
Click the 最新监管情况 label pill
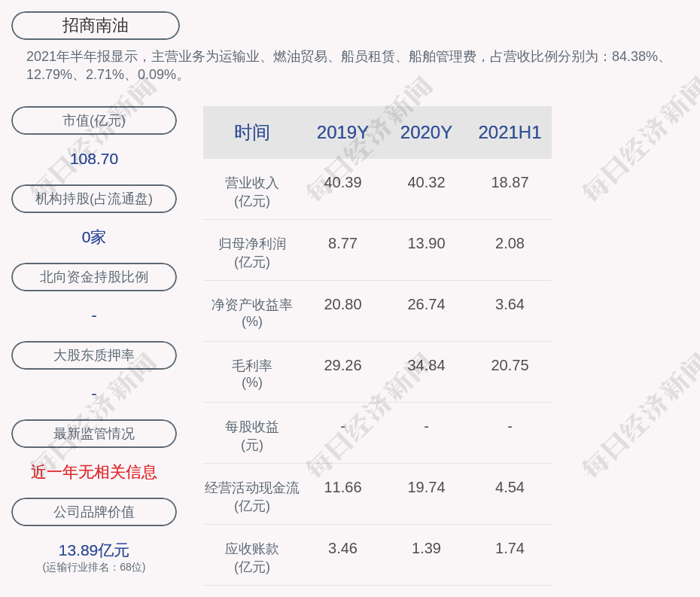tap(94, 434)
